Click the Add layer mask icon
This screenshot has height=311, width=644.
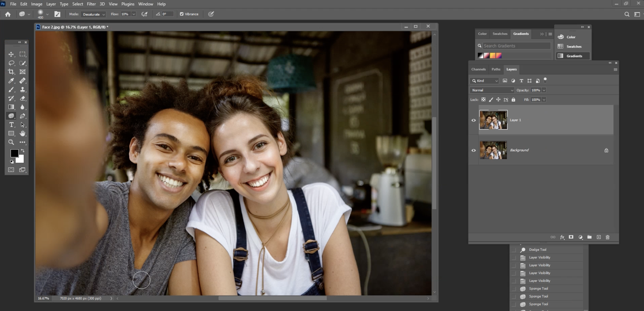(571, 237)
